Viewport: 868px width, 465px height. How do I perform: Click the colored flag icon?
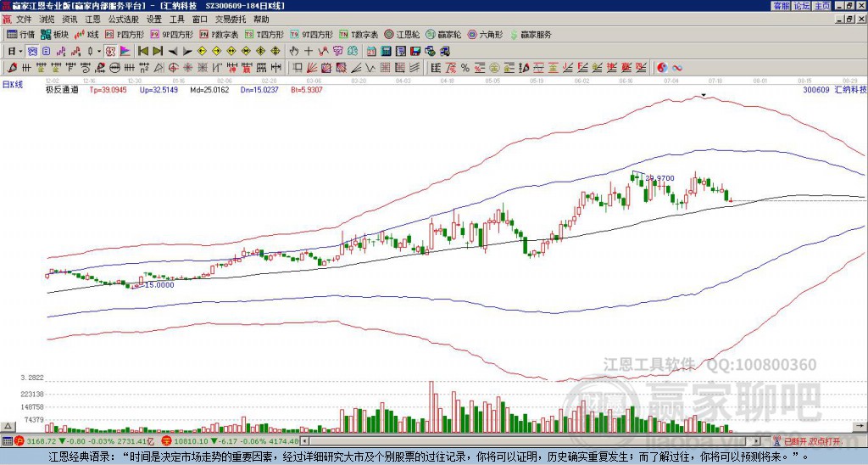[125, 52]
